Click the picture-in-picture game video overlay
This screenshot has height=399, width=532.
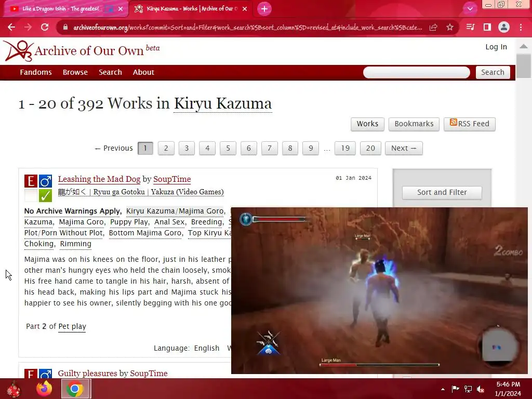click(x=379, y=290)
